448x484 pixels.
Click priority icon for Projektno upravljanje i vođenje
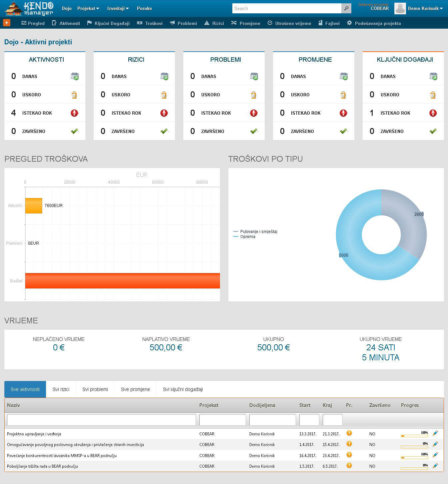[x=349, y=433]
